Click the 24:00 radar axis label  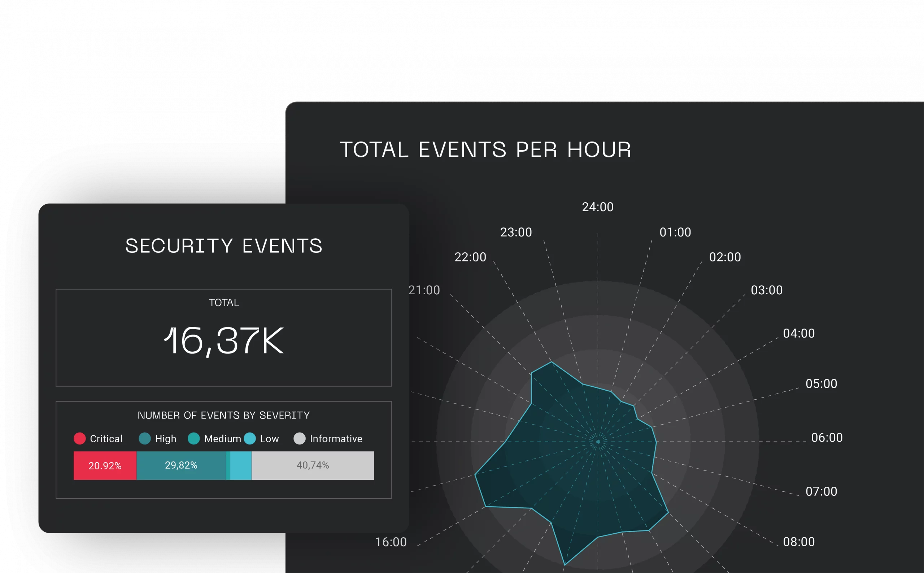598,207
